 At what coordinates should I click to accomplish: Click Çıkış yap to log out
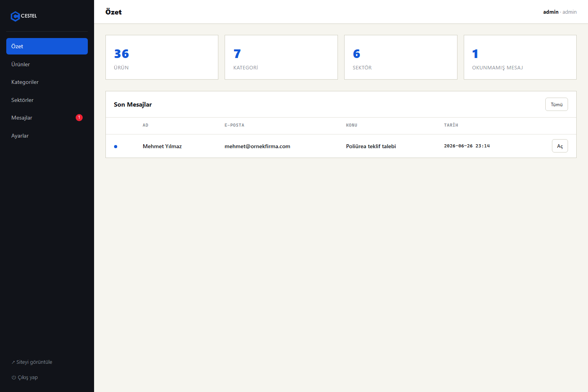[25, 377]
